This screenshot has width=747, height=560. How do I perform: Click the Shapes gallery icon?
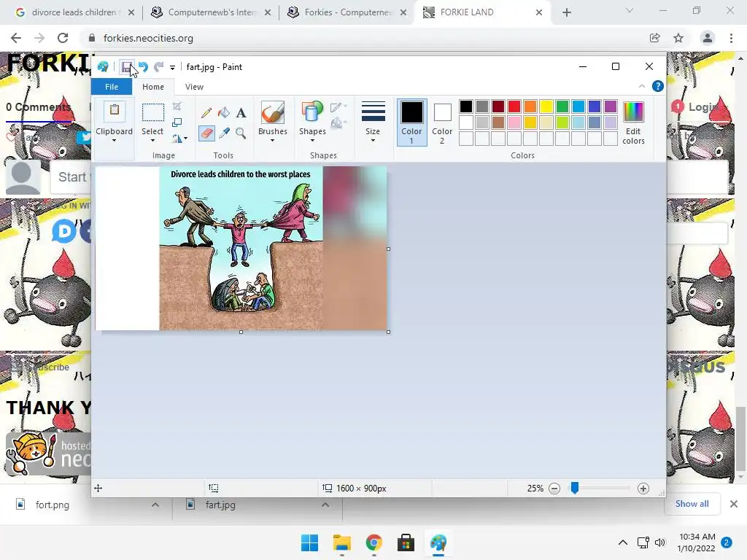pos(312,112)
